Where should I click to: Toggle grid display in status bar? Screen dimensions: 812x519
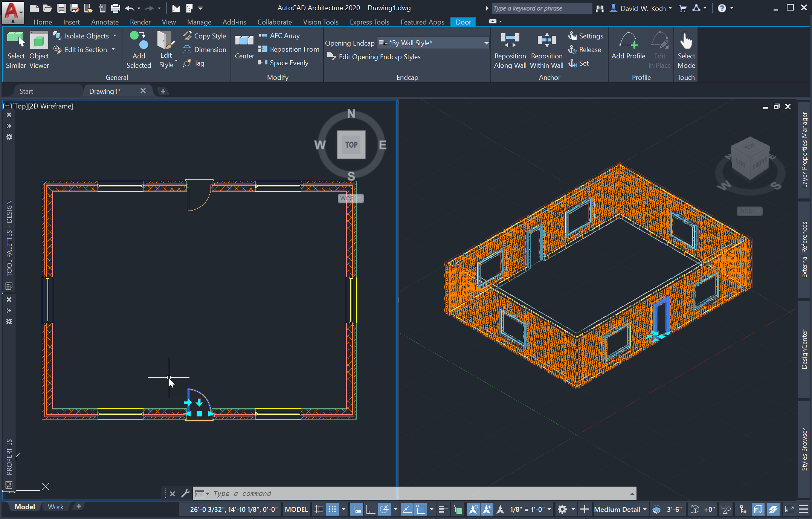[319, 510]
